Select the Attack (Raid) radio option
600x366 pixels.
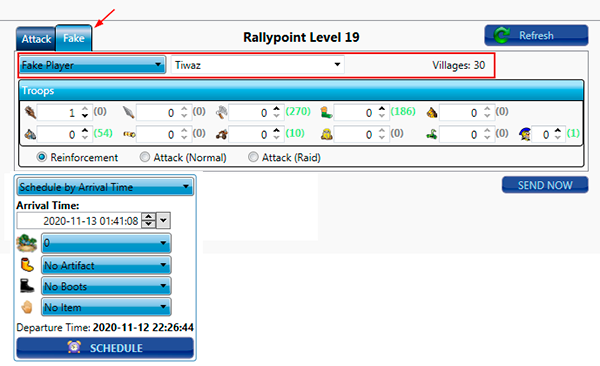[x=284, y=157]
